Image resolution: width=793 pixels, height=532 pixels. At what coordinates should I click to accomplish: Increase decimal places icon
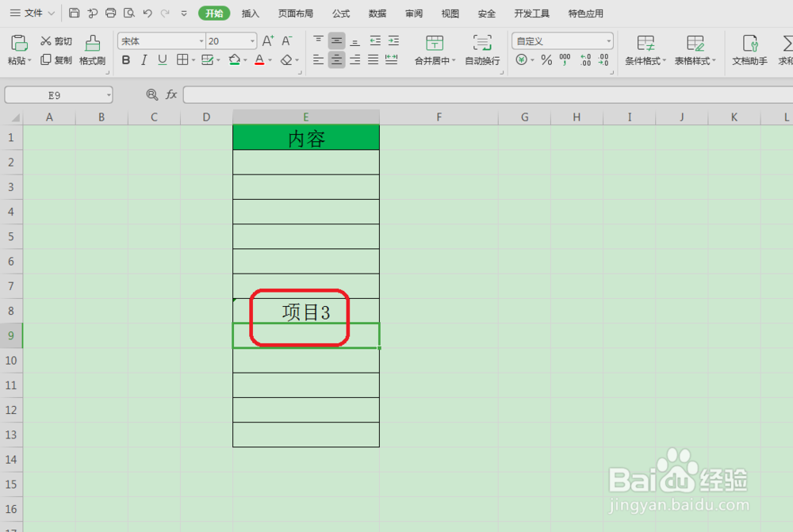pyautogui.click(x=585, y=59)
